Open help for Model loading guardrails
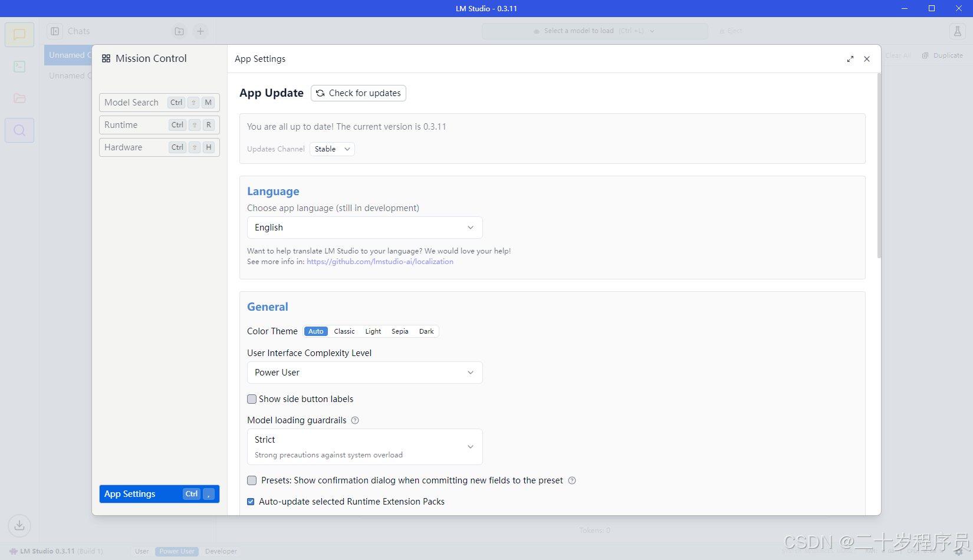Image resolution: width=973 pixels, height=560 pixels. click(x=355, y=420)
